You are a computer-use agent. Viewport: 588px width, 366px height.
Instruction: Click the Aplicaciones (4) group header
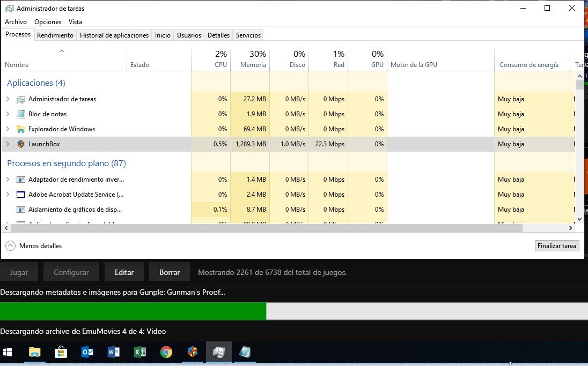click(x=36, y=83)
